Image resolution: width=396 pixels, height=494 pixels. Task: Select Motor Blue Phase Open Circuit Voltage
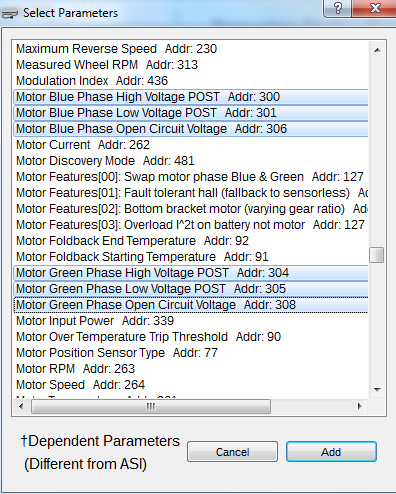point(191,129)
